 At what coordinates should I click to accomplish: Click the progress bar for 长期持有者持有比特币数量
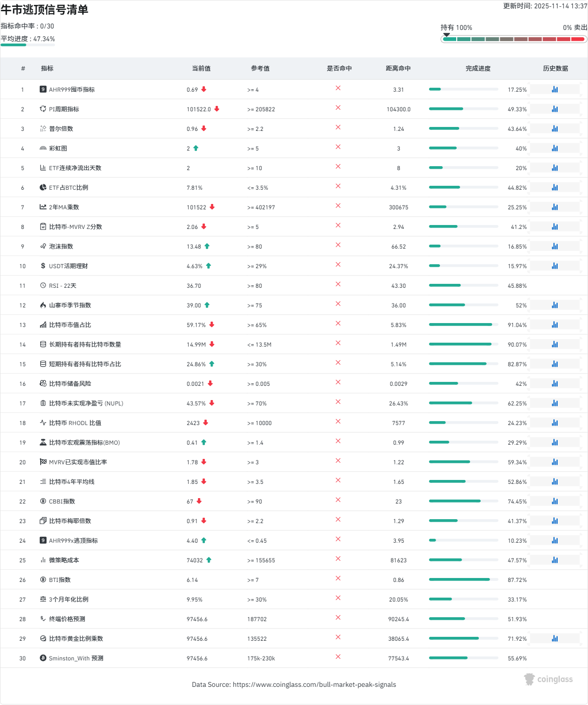click(464, 344)
